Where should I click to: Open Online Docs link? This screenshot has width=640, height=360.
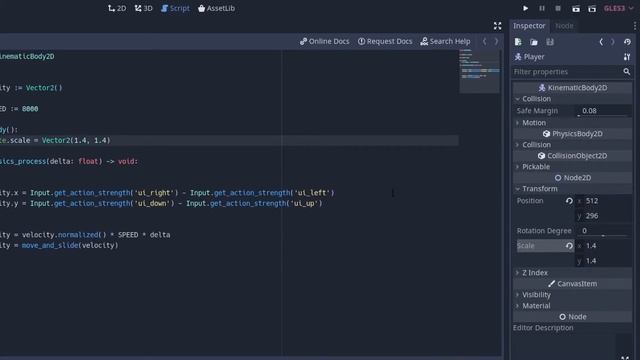tap(324, 41)
